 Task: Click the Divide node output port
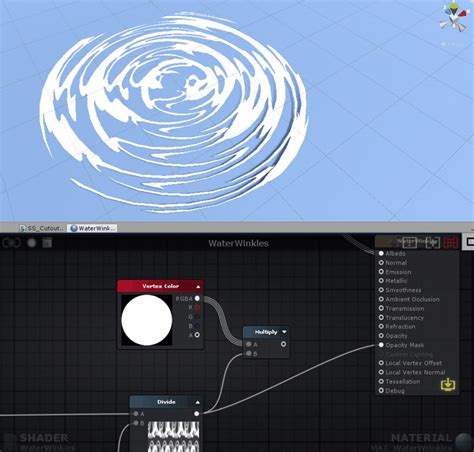[197, 414]
